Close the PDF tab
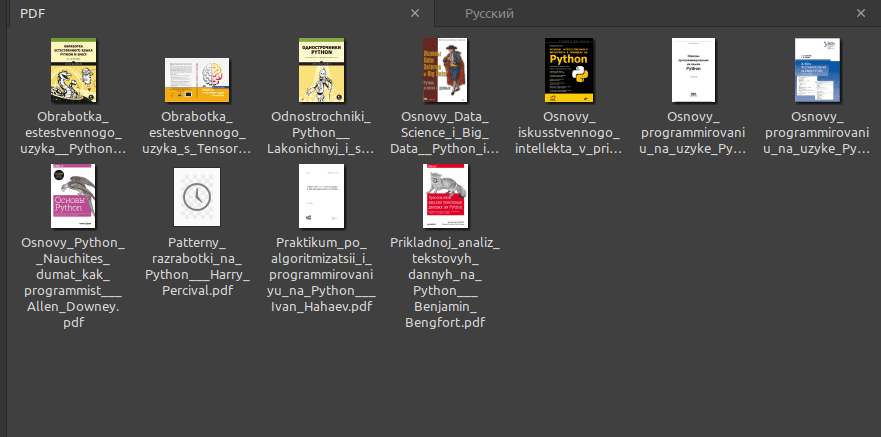The height and width of the screenshot is (437, 881). click(415, 13)
